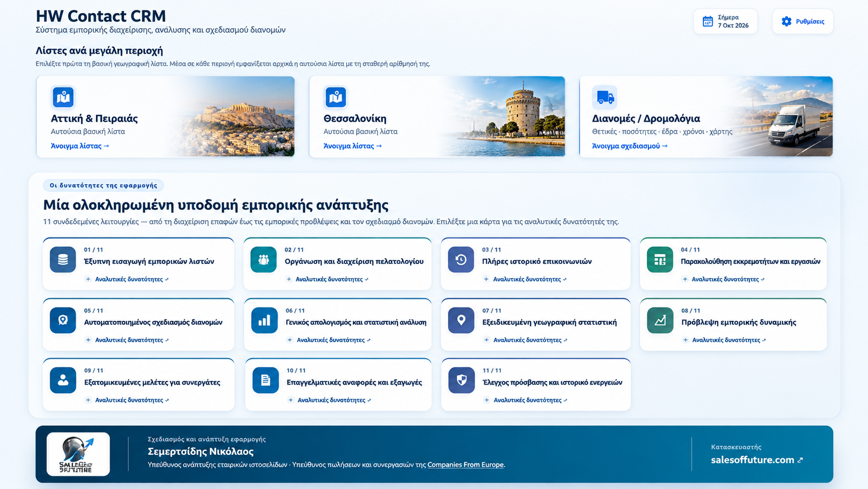Image resolution: width=868 pixels, height=489 pixels.
Task: Click the board icon for Παρακολούθηση εκκρεμοτήτων και εργασιών
Action: [x=660, y=260]
